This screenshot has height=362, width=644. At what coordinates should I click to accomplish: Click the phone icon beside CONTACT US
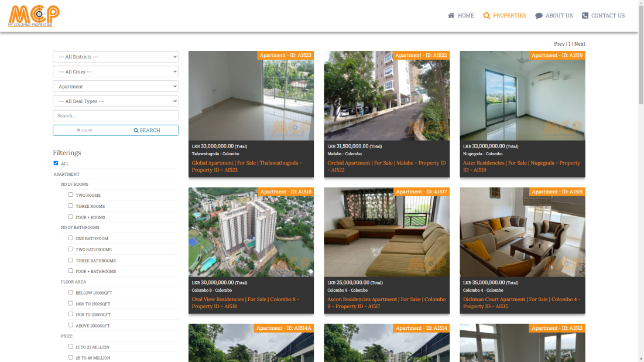(585, 16)
